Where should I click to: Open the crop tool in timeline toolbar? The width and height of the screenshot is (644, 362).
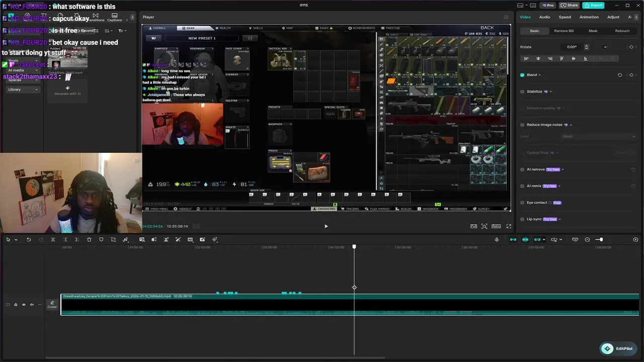tap(113, 239)
